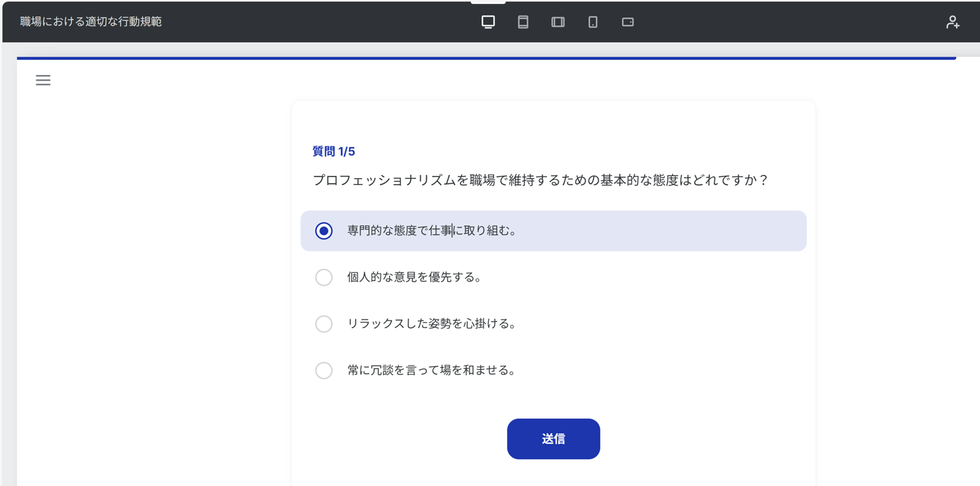Click the question text about プロフェッショナリズム

(x=540, y=180)
